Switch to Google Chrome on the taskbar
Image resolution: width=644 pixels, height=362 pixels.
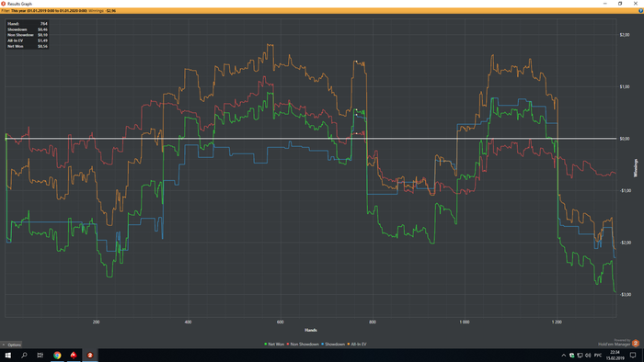(x=57, y=355)
